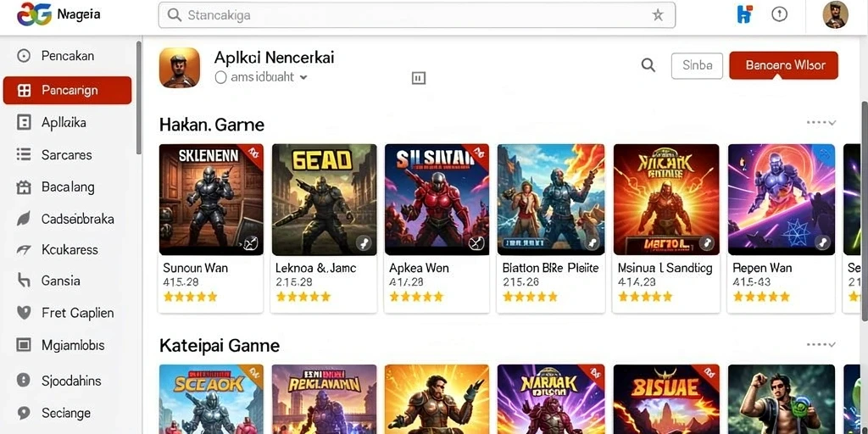
Task: Expand the Kateipai Ganne section options chevron
Action: [x=821, y=344]
